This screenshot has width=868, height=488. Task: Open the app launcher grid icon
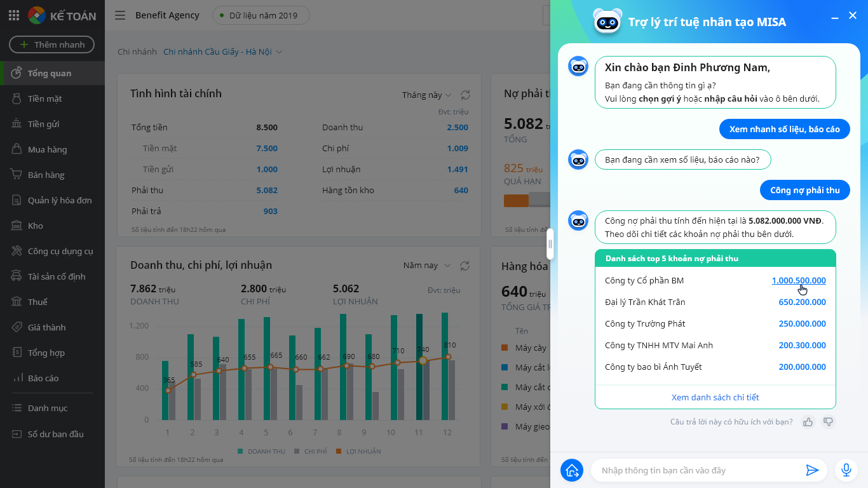[x=13, y=15]
